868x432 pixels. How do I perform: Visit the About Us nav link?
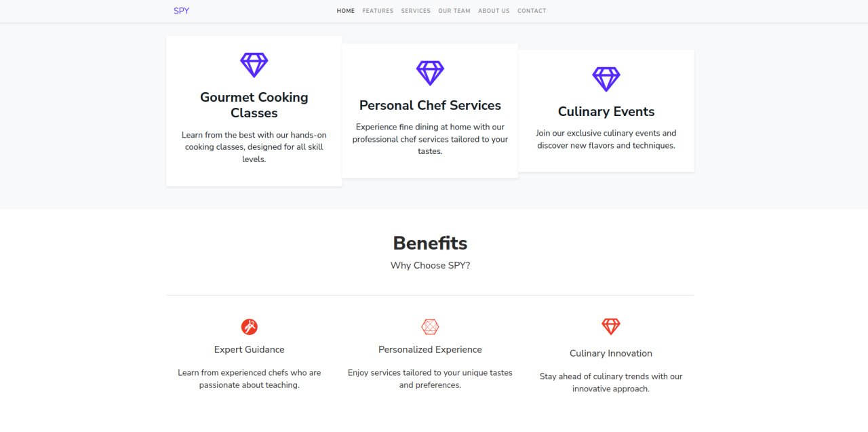(x=494, y=11)
